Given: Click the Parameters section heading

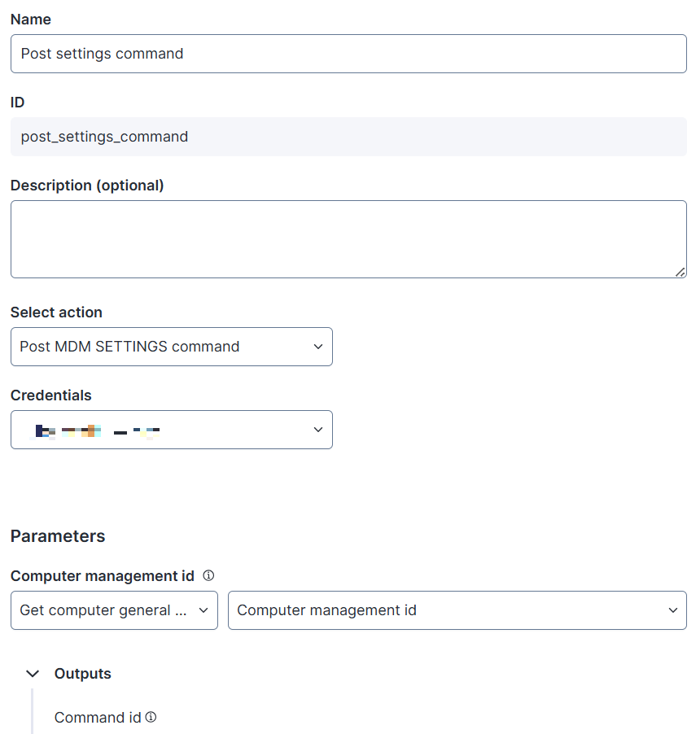Looking at the screenshot, I should (x=58, y=536).
